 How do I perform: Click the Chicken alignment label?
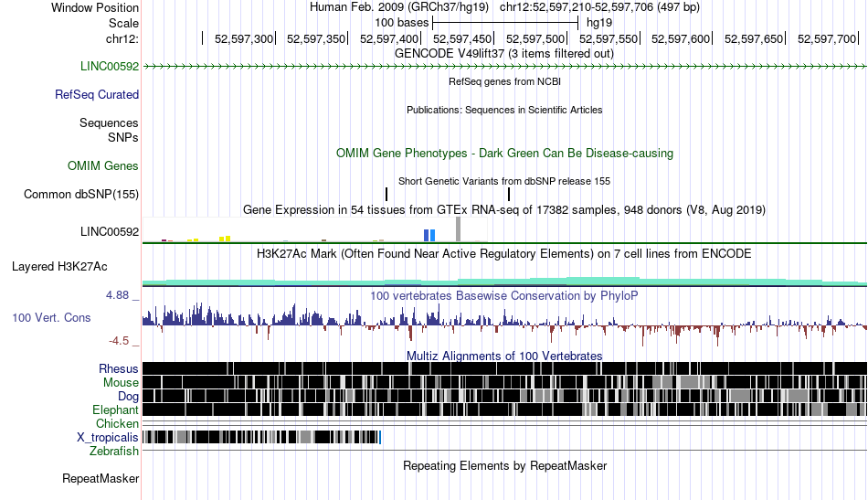click(117, 424)
